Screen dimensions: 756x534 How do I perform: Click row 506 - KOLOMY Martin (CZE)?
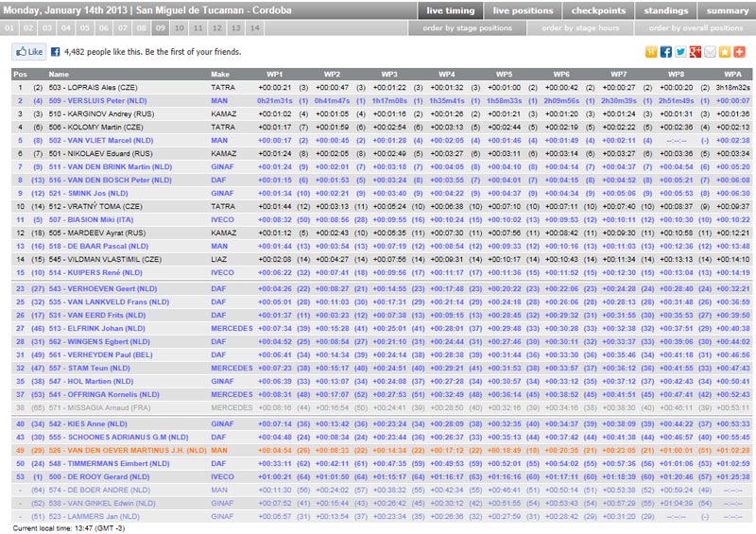(x=382, y=128)
